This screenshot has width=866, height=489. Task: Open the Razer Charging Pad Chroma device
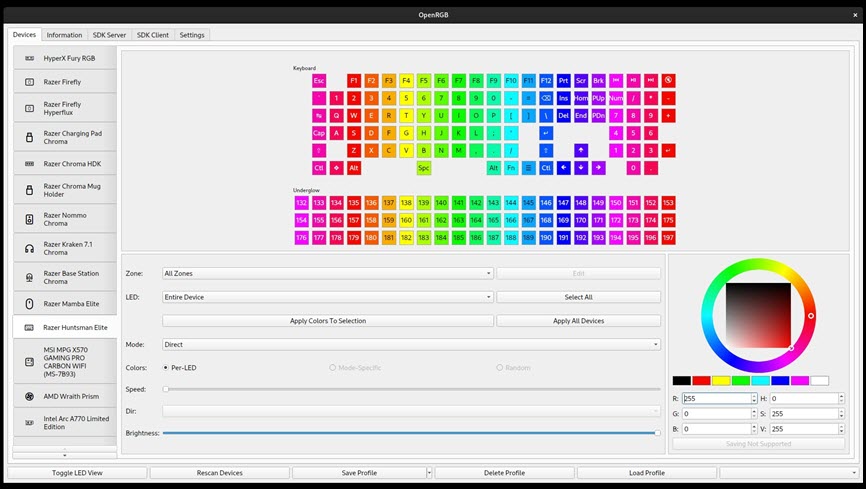65,138
